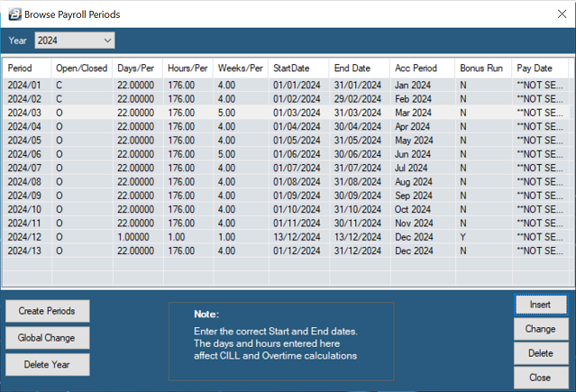The height and width of the screenshot is (392, 576).
Task: Click Acc Period cell Jun 2024
Action: [x=413, y=154]
